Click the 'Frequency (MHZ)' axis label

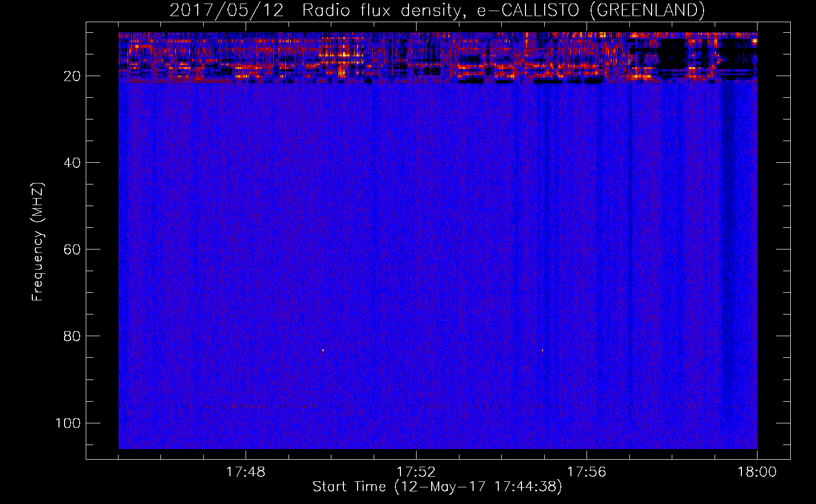click(38, 241)
